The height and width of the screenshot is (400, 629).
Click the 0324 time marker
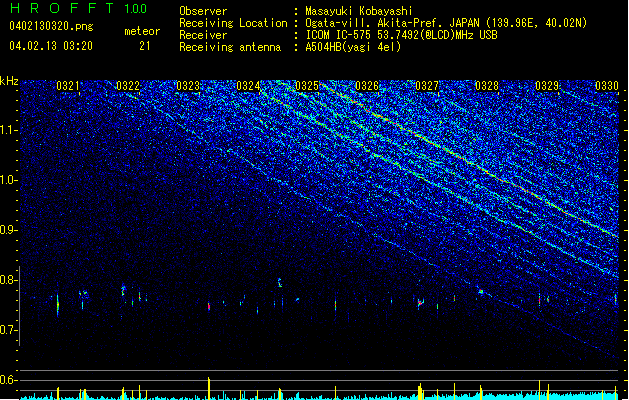click(x=248, y=85)
